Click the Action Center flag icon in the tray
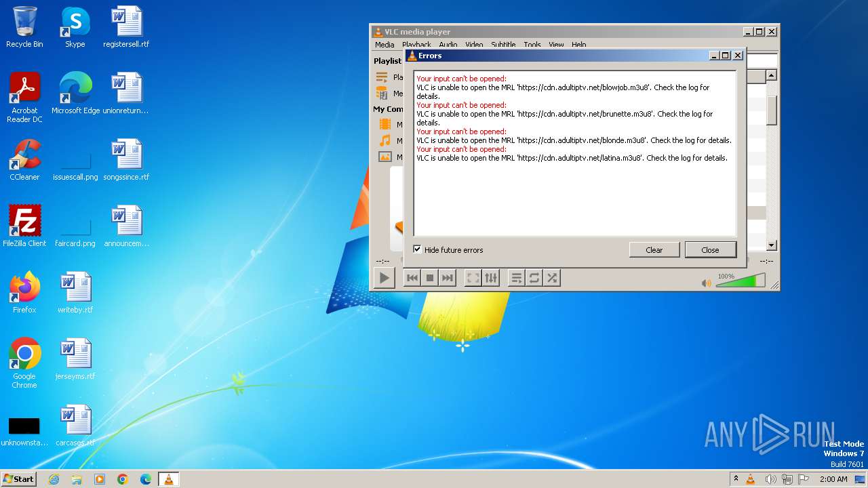The image size is (868, 488). coord(804,479)
